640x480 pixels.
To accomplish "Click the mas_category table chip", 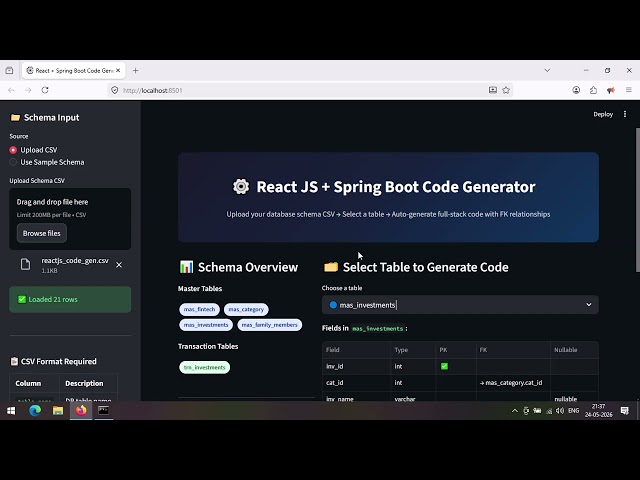I will 246,309.
